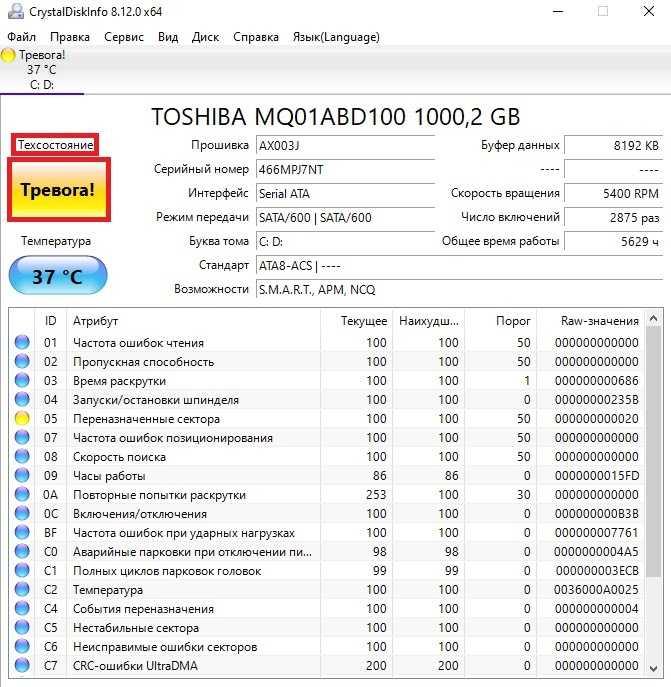Screen dimensions: 671x687
Task: Click the blue status icon for Включения/отключения
Action: [x=22, y=513]
